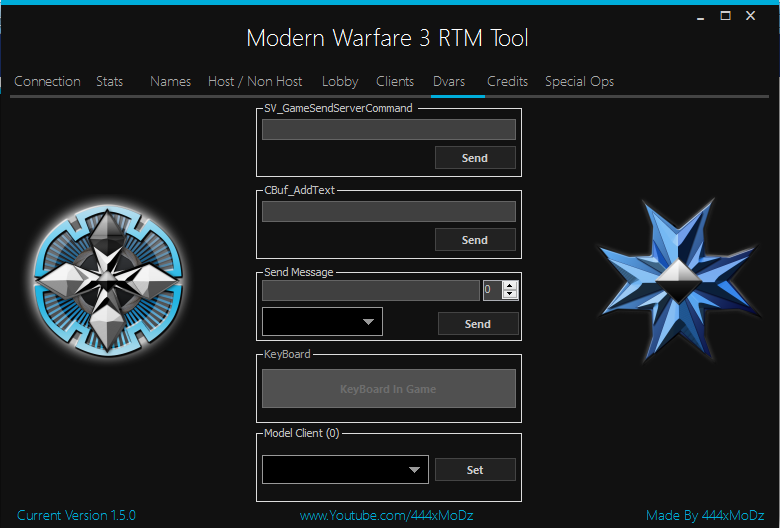Click the KeyBoard In Game button
780x528 pixels.
389,389
